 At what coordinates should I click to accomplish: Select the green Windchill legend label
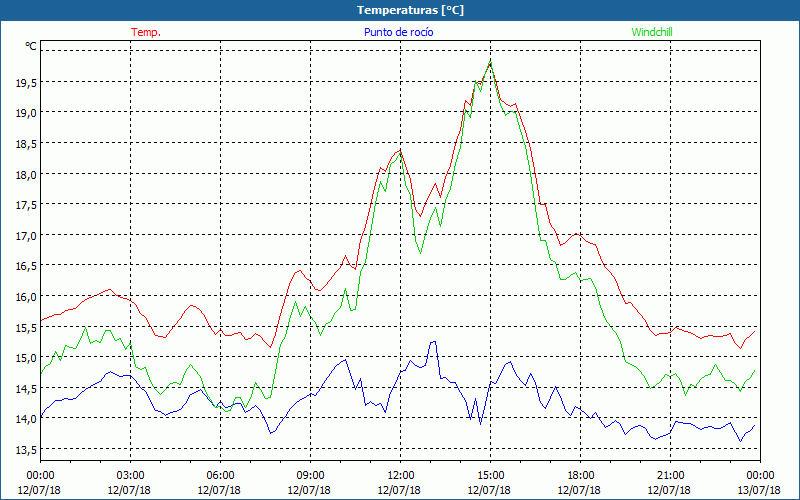652,32
